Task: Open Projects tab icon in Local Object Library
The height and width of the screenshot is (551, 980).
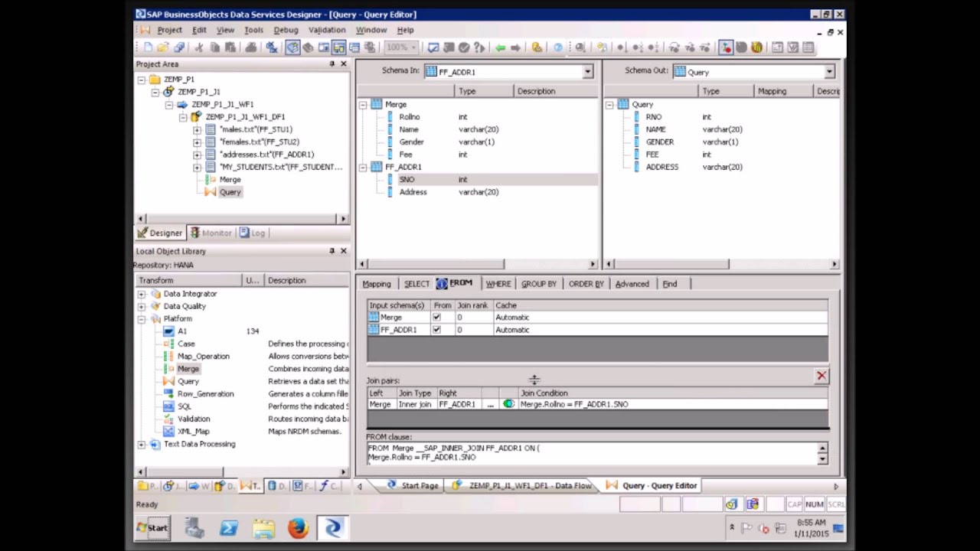Action: [x=142, y=486]
